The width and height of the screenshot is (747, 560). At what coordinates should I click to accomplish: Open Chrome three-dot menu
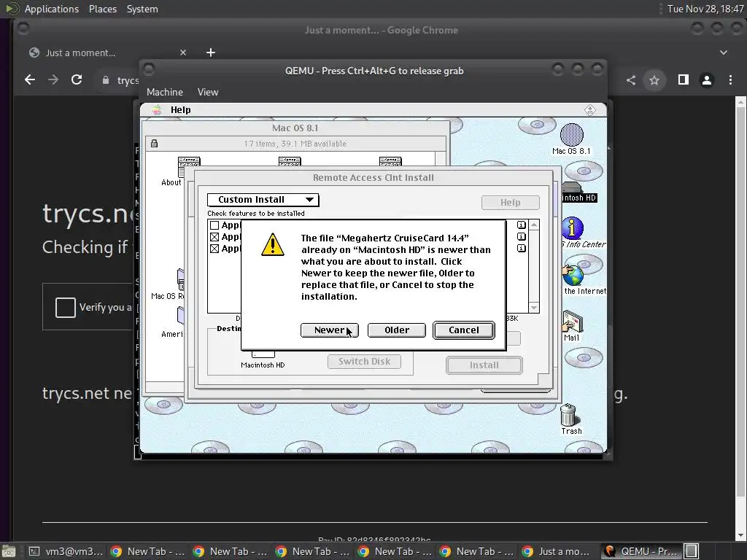730,80
